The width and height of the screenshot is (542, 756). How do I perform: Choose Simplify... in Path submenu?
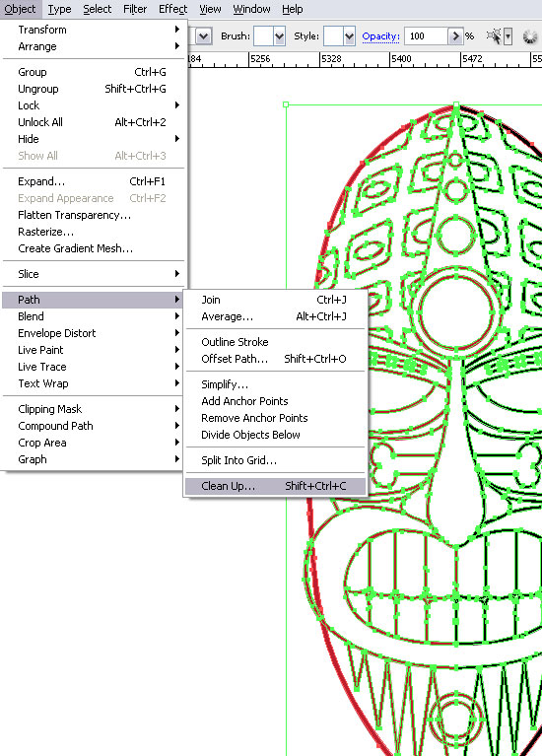point(275,384)
